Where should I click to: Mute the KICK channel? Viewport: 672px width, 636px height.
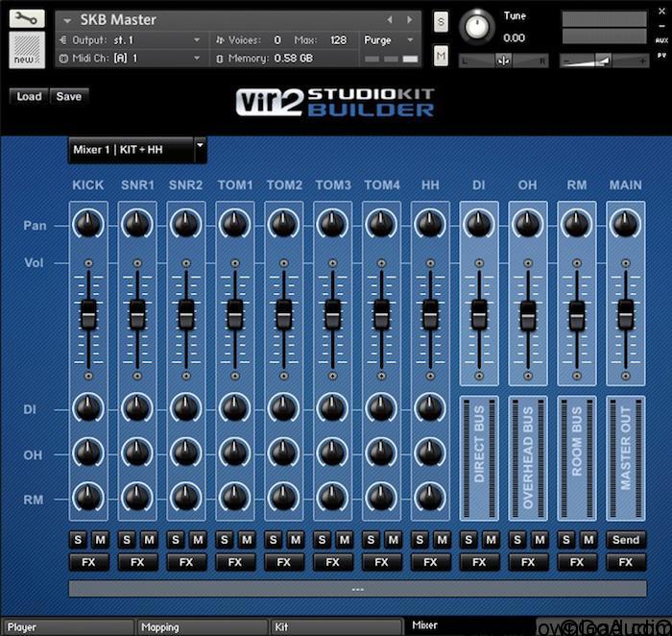[100, 540]
